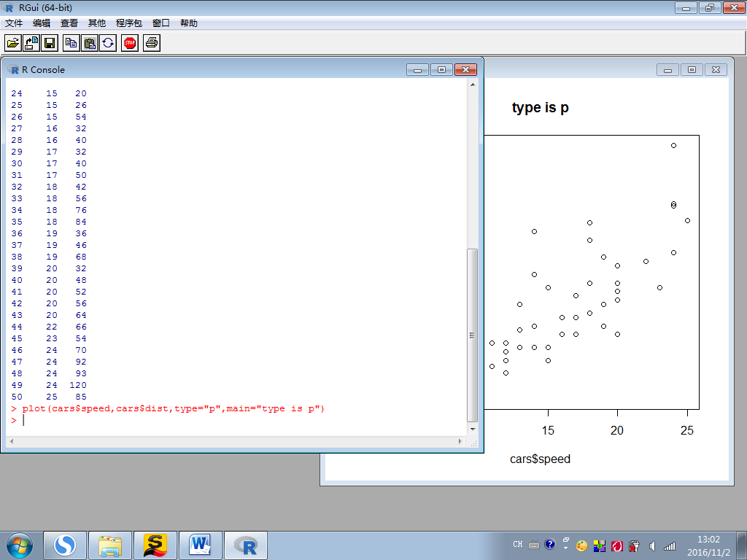Click the Paste toolbar icon
The image size is (747, 560).
(90, 43)
